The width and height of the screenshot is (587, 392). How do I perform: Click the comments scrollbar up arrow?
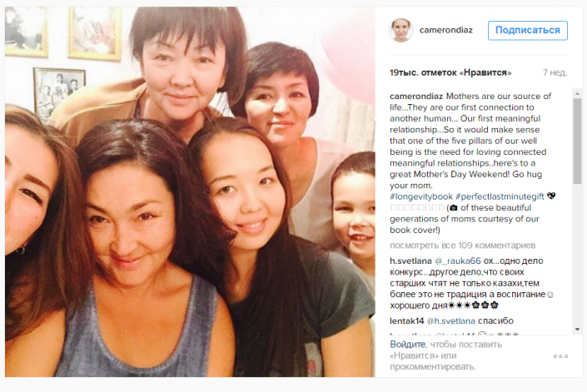(577, 93)
